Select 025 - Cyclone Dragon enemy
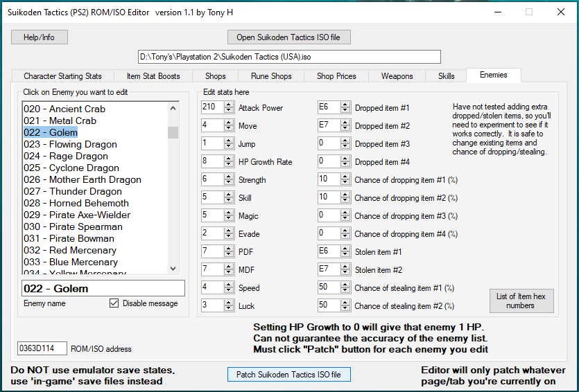579x392 pixels. 94,168
